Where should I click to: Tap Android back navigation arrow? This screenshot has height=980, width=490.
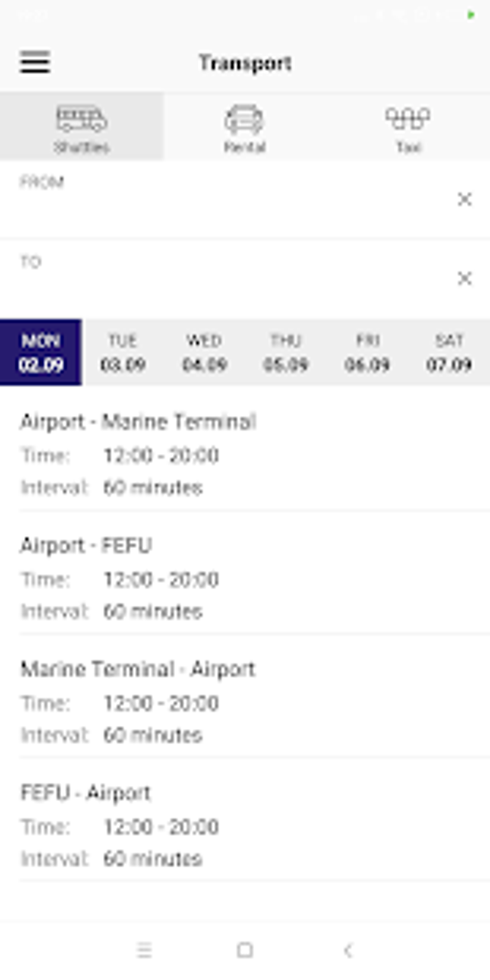[x=348, y=950]
